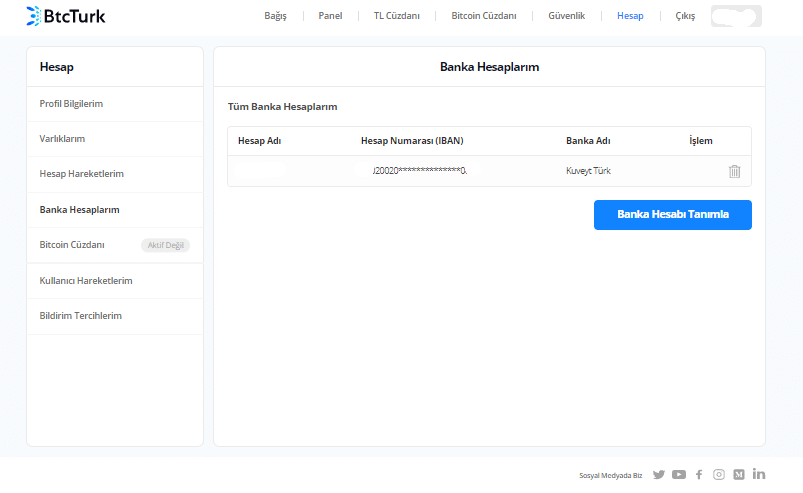This screenshot has width=803, height=493.
Task: Click the Kuveyt Türk account row IBAN
Action: (x=418, y=171)
